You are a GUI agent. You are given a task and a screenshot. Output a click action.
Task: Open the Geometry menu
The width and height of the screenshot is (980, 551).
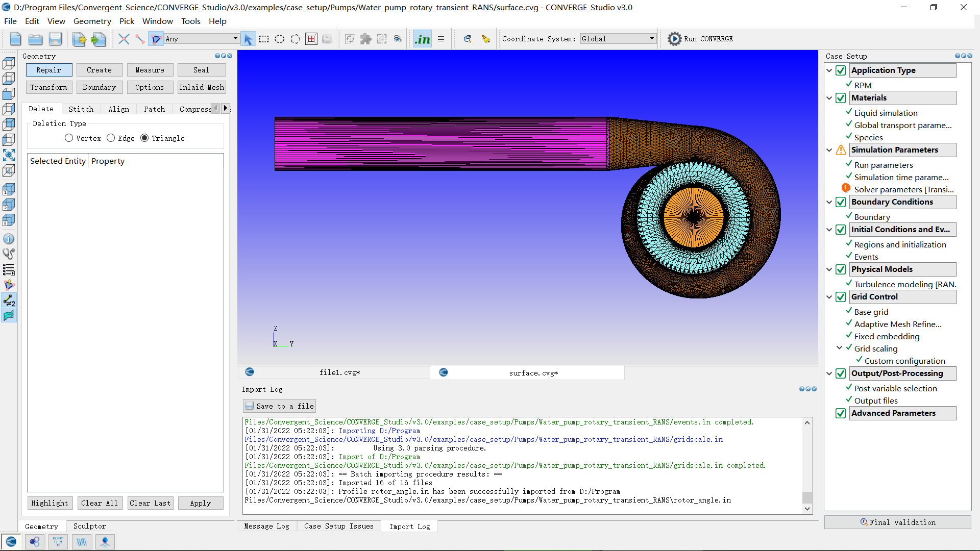(x=92, y=21)
